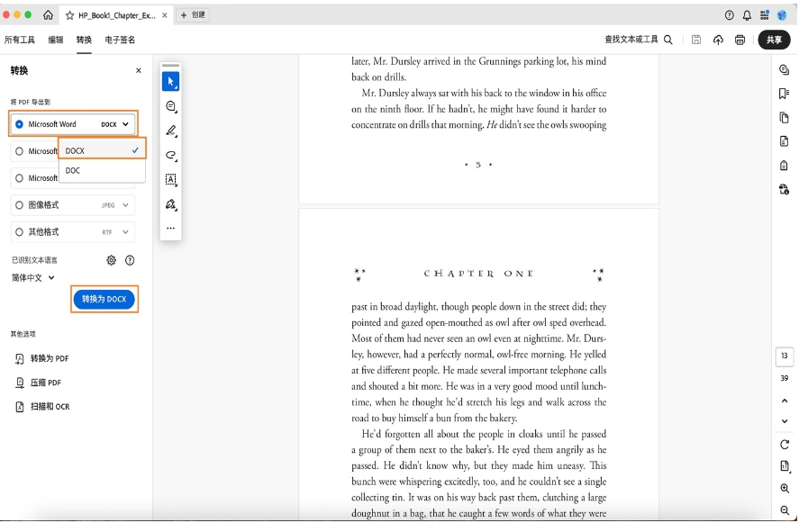Open the 转换为 PDF option
Screen dimensions: 808x532
41,358
